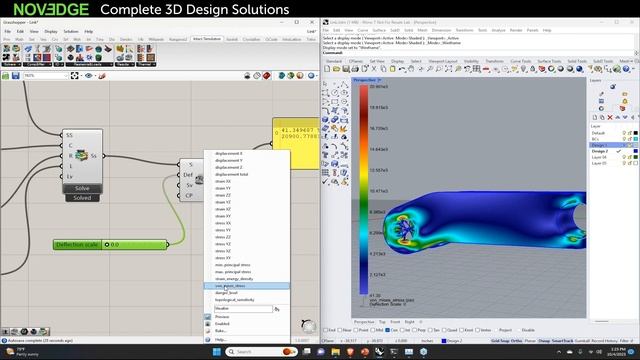The height and width of the screenshot is (360, 640).
Task: Open File Explorer from the taskbar
Action: [336, 351]
